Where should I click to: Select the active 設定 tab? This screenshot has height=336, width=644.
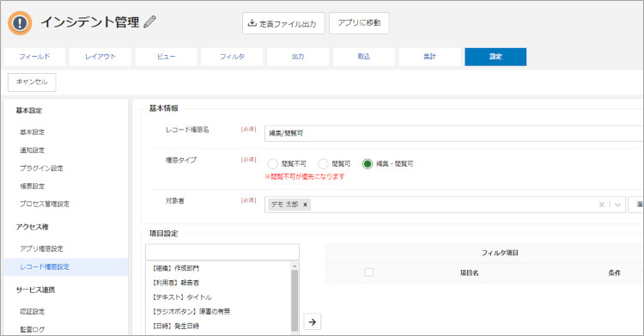click(x=495, y=57)
